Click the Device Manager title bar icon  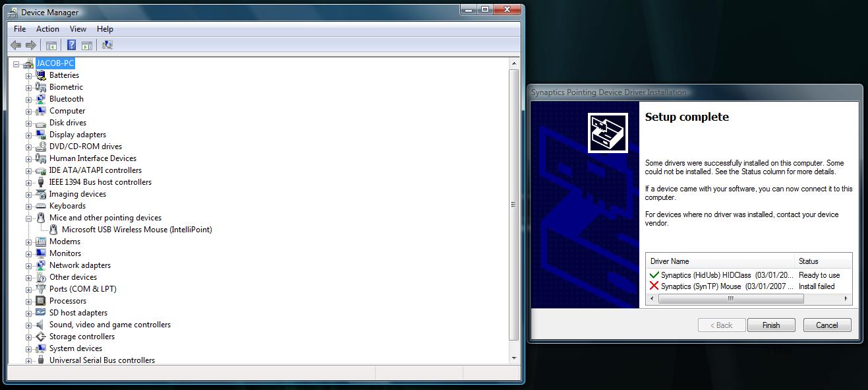(14, 12)
